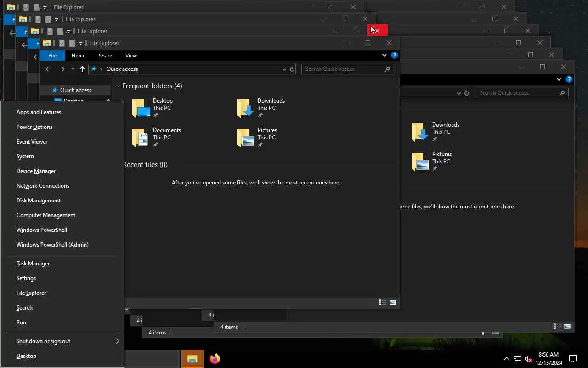The width and height of the screenshot is (588, 368).
Task: Open Customize Quick Access Toolbar dropdown in front window
Action: pos(80,43)
